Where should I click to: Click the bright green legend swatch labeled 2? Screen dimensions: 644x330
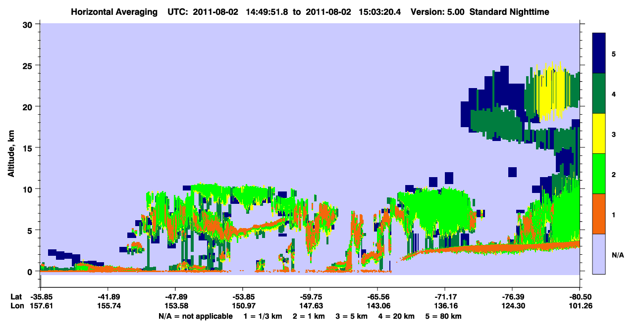click(599, 173)
